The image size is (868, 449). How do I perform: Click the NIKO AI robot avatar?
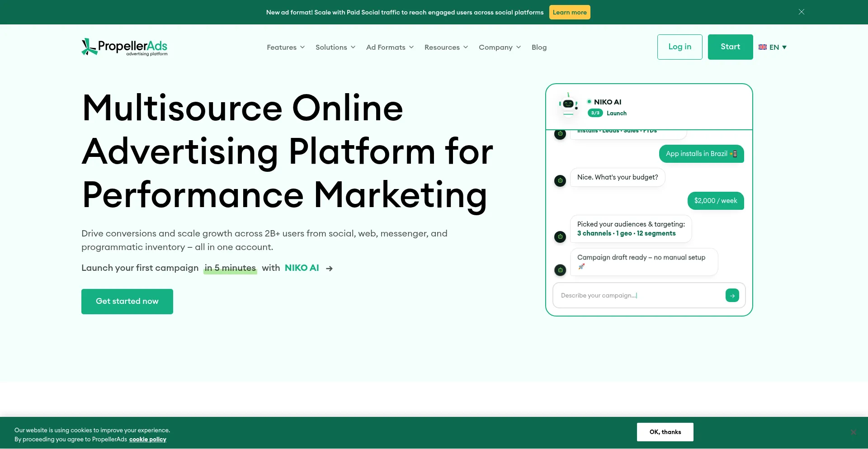[568, 104]
